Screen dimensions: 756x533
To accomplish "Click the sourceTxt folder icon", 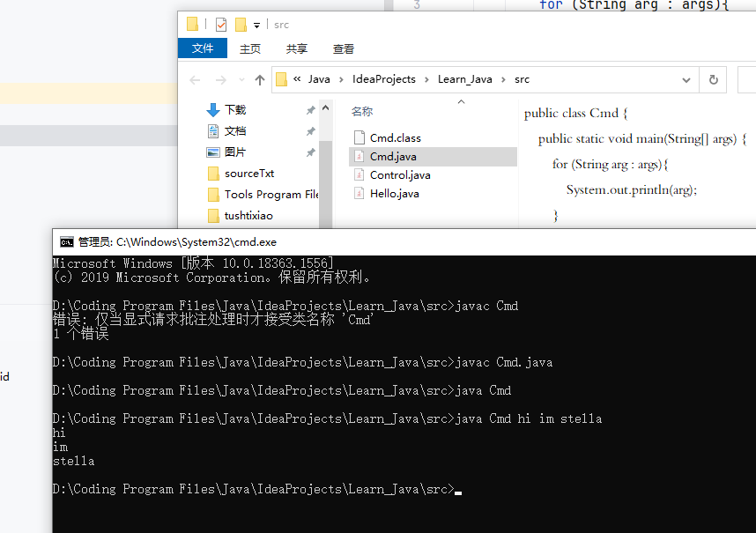I will point(213,174).
